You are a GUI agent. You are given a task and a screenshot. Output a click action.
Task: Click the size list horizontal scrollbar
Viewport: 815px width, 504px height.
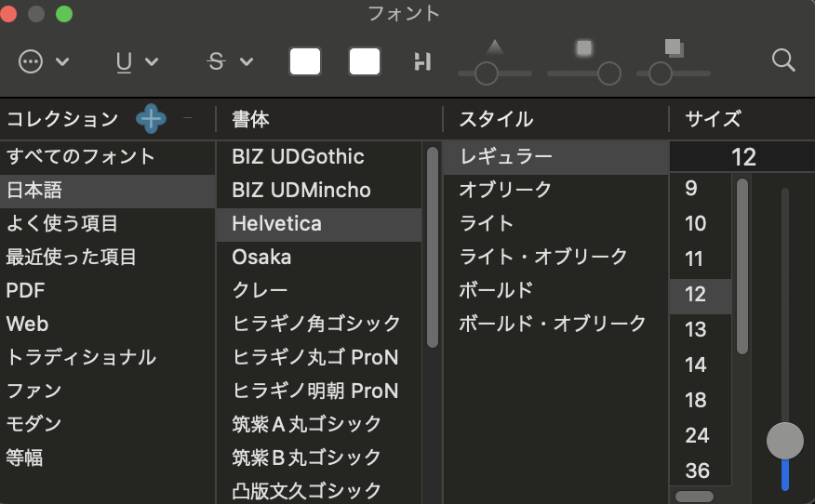tap(694, 497)
